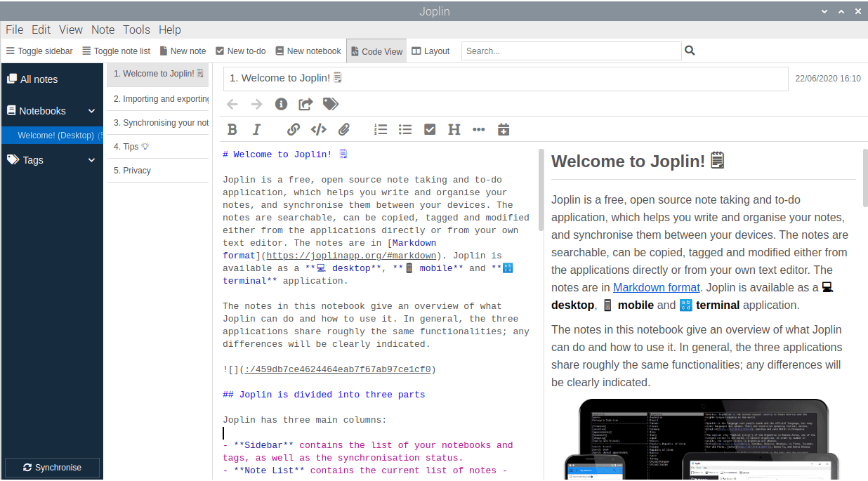Click the note date 22/06/2020 16:10

828,79
